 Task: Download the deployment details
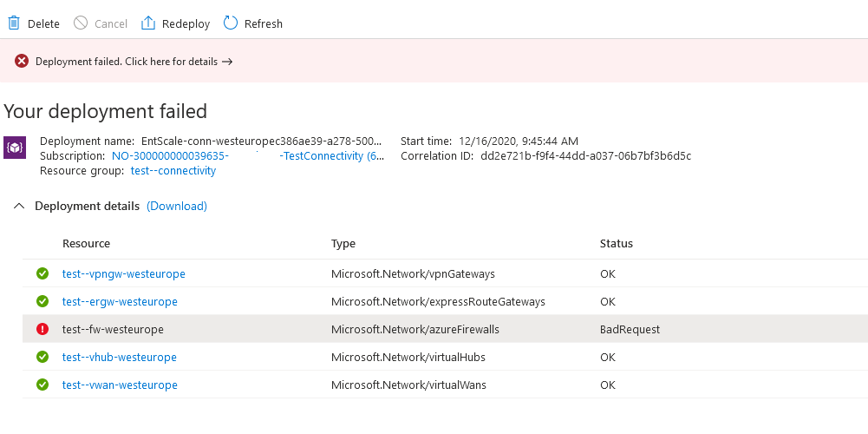tap(177, 207)
